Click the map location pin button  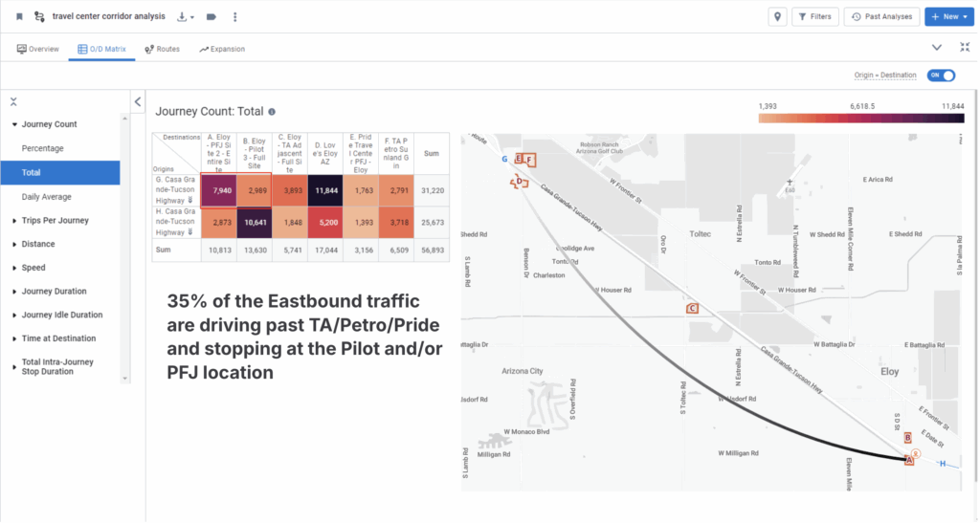pos(777,16)
